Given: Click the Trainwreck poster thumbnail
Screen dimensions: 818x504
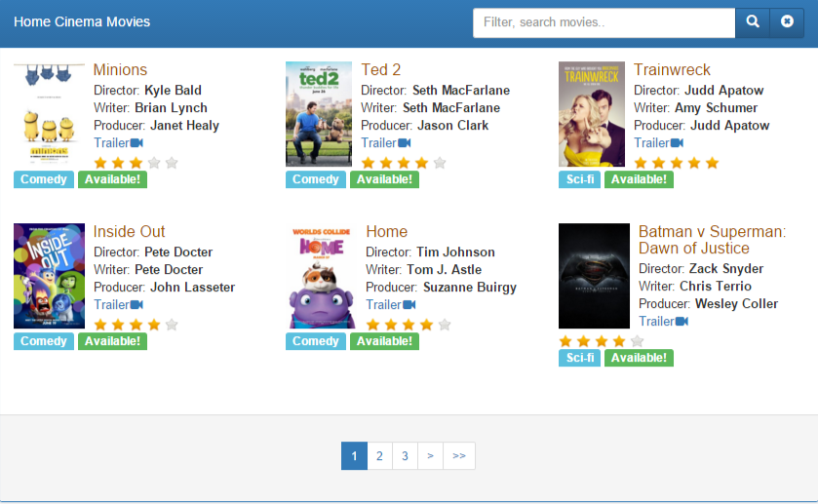Looking at the screenshot, I should coord(592,114).
